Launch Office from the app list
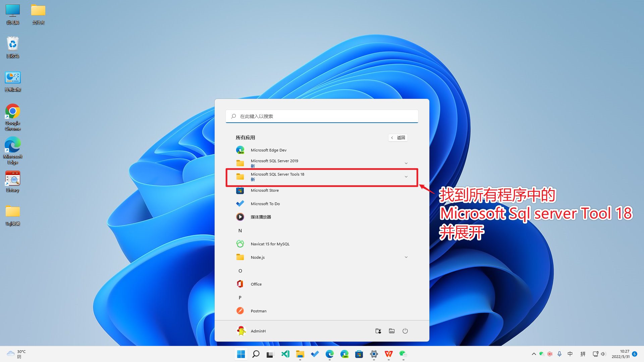 pos(321,284)
